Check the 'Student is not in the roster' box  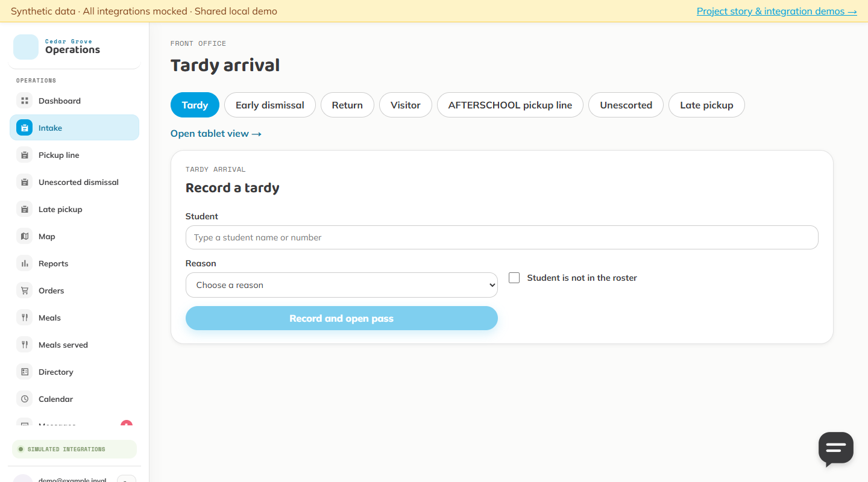click(x=514, y=278)
